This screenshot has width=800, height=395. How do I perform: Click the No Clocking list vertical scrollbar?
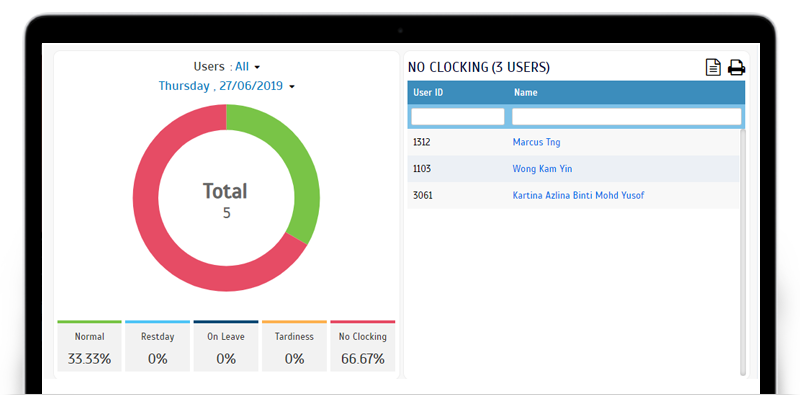pyautogui.click(x=743, y=252)
